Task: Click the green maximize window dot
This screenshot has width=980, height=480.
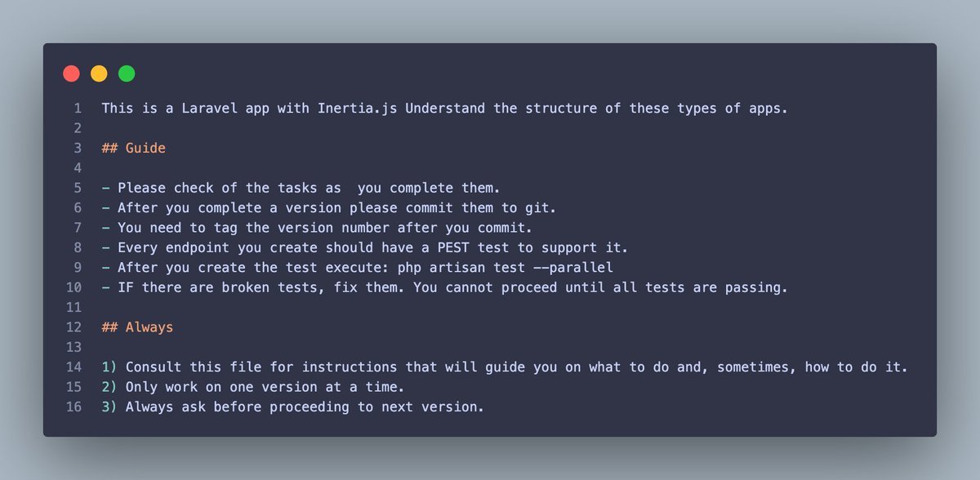Action: (x=127, y=73)
